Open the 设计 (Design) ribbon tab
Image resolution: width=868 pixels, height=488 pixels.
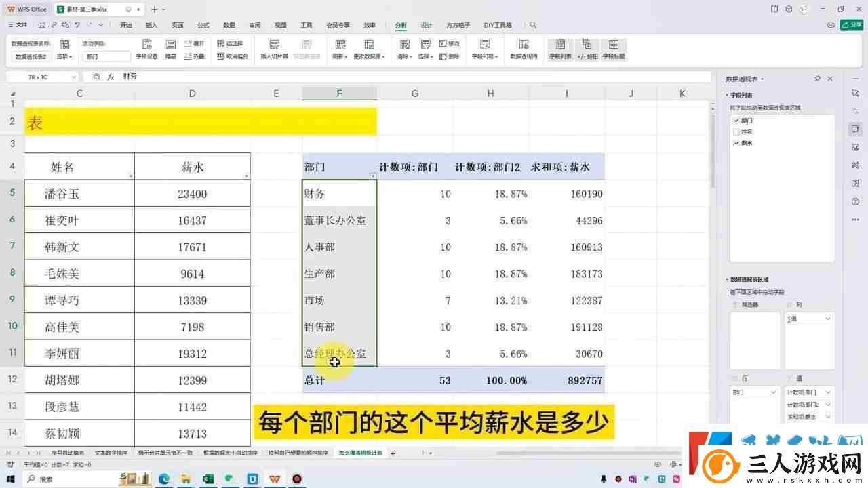(x=426, y=25)
